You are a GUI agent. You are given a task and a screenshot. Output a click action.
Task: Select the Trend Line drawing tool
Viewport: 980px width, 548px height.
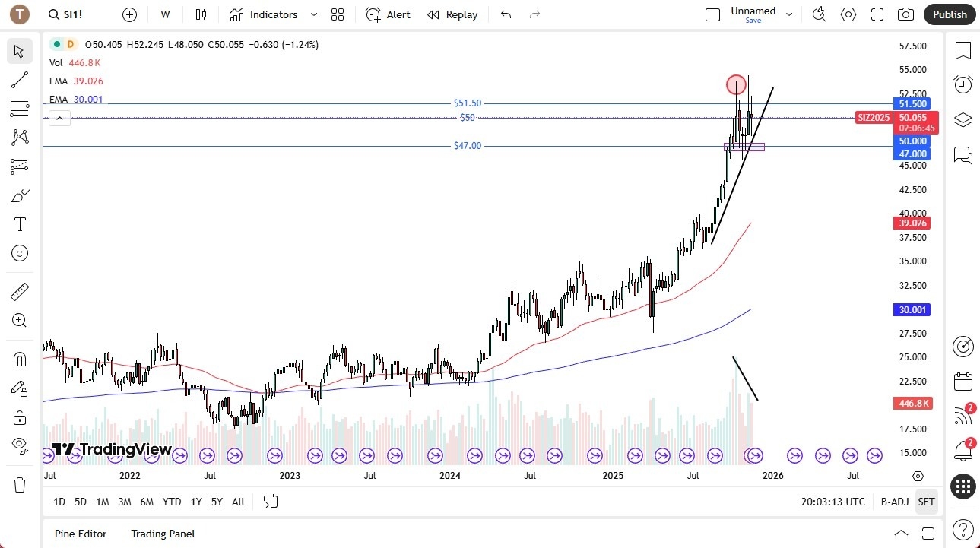point(20,80)
